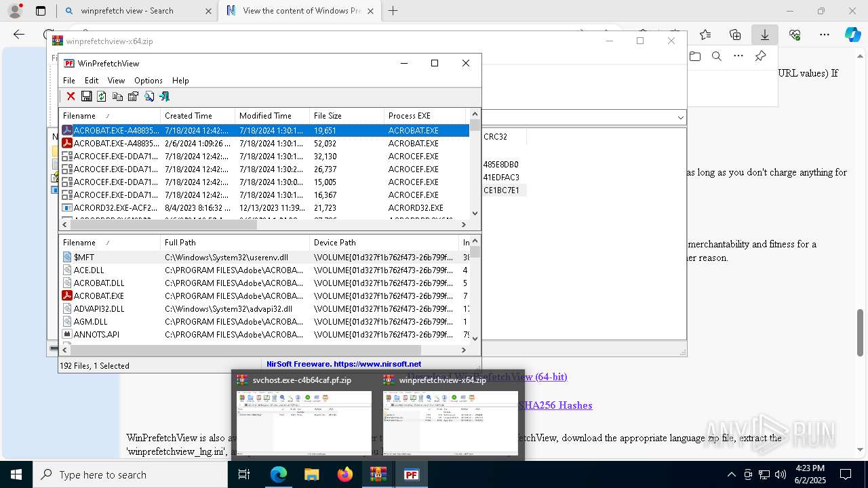Viewport: 868px width, 488px height.
Task: Click Copy Selected Items toolbar icon
Action: pyautogui.click(x=117, y=96)
